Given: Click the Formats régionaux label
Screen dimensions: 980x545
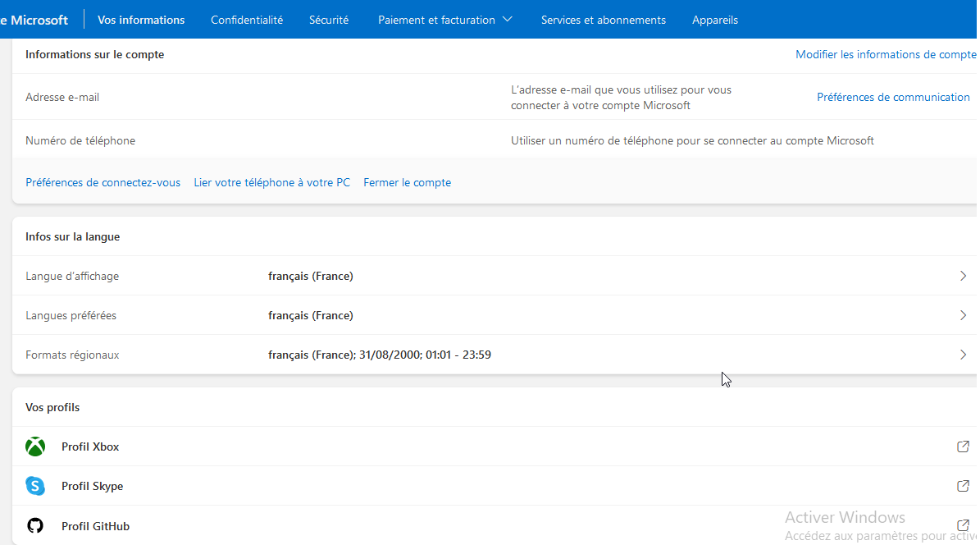Looking at the screenshot, I should coord(72,355).
